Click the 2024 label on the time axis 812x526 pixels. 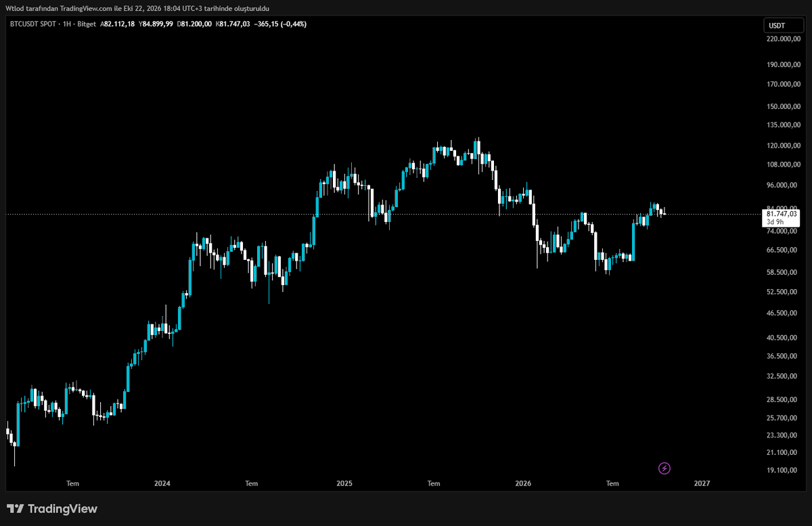(x=162, y=483)
